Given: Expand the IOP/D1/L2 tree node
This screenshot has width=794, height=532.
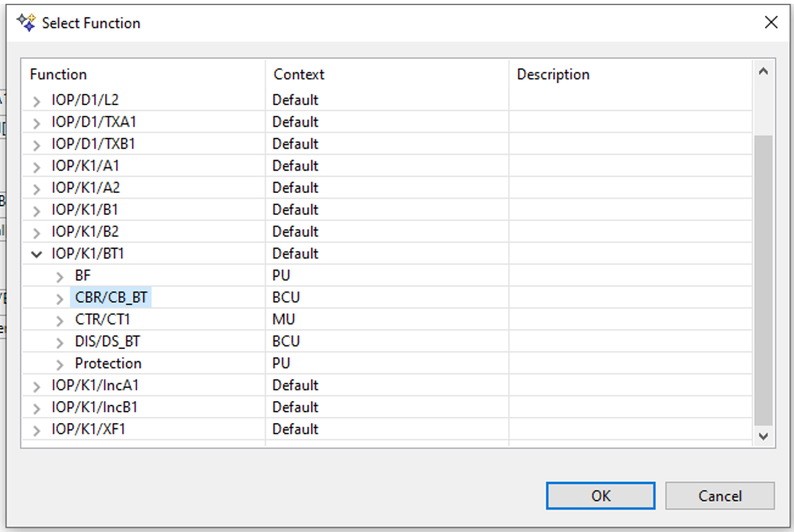Looking at the screenshot, I should point(37,101).
